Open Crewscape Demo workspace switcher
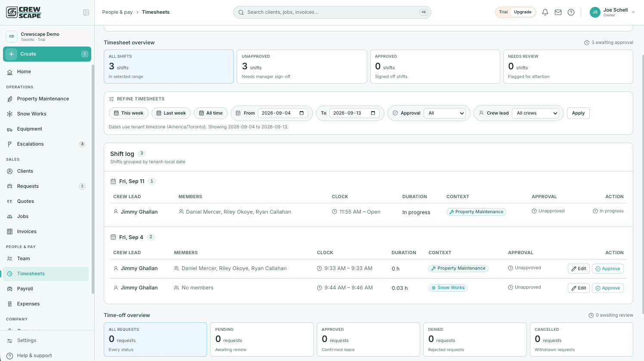 point(47,37)
